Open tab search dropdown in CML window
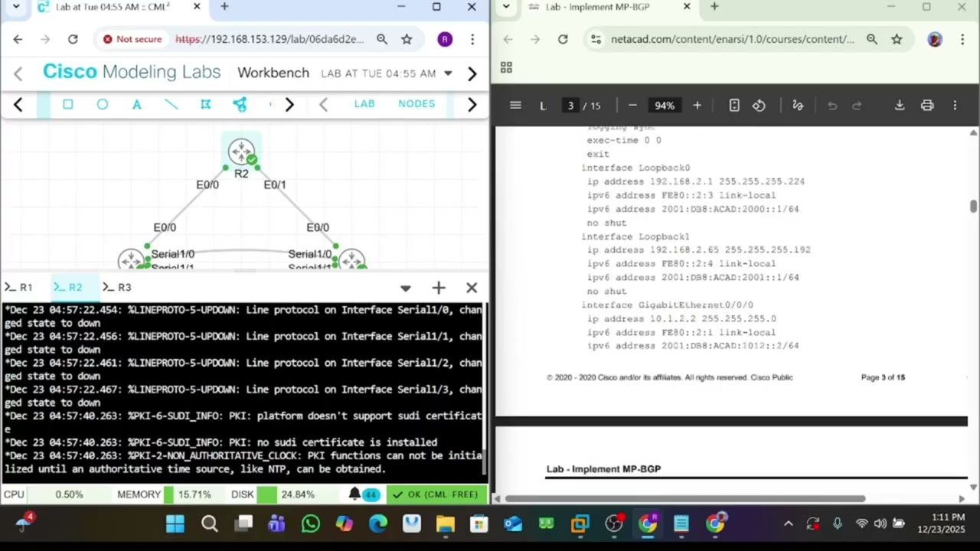The height and width of the screenshot is (551, 980). click(16, 7)
